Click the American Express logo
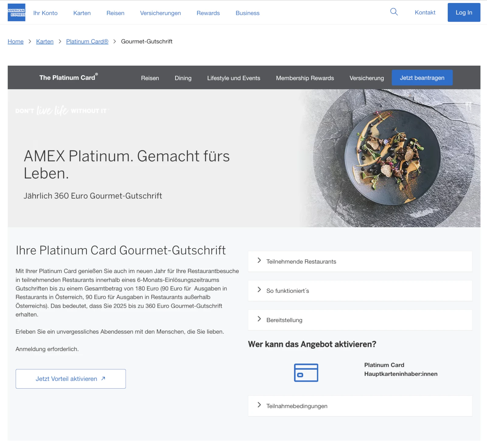The image size is (487, 448). (x=16, y=12)
